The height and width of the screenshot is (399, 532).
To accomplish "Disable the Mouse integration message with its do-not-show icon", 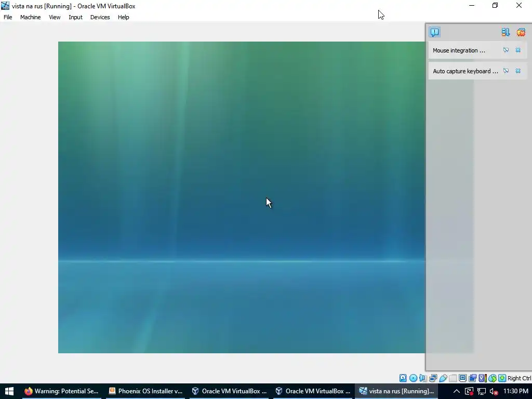I will coord(506,50).
